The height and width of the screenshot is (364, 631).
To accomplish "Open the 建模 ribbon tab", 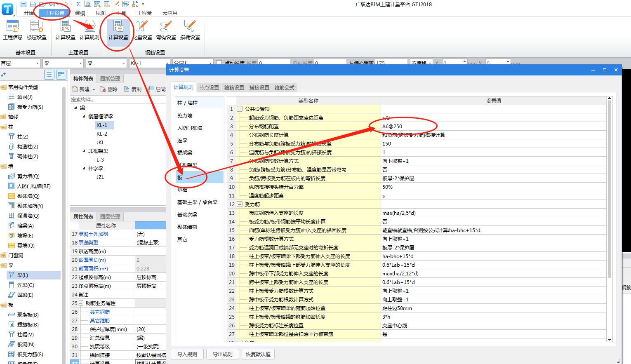I will [x=80, y=13].
